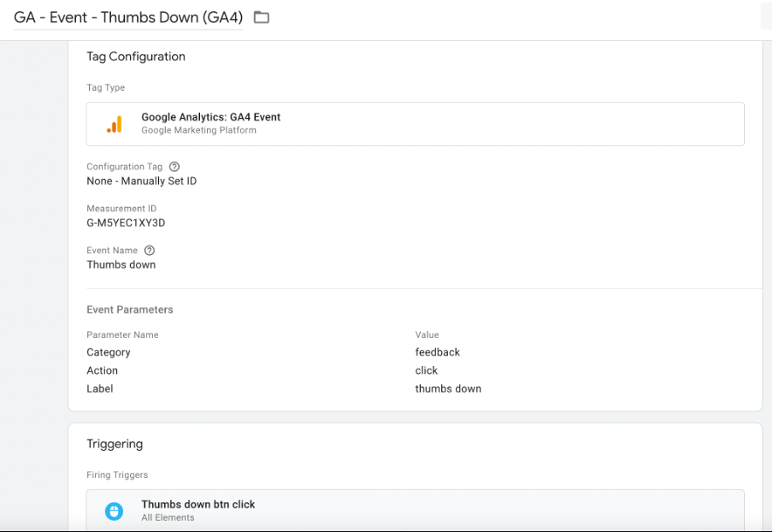Select the 'feedback' parameter value
This screenshot has height=532, width=773.
[x=437, y=352]
